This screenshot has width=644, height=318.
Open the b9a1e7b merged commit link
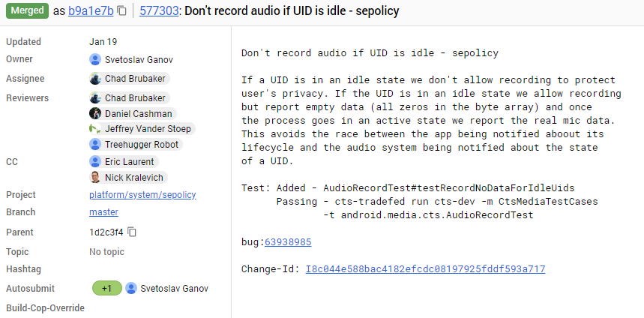click(90, 11)
